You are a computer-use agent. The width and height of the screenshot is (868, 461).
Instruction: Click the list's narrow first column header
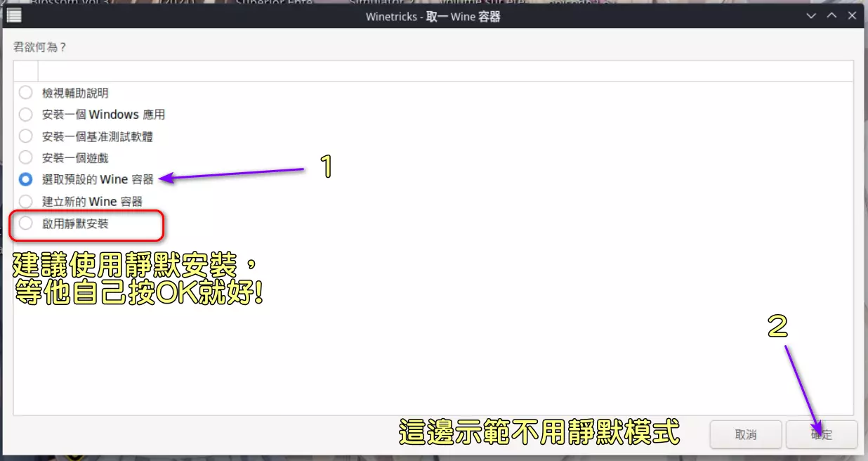(26, 70)
